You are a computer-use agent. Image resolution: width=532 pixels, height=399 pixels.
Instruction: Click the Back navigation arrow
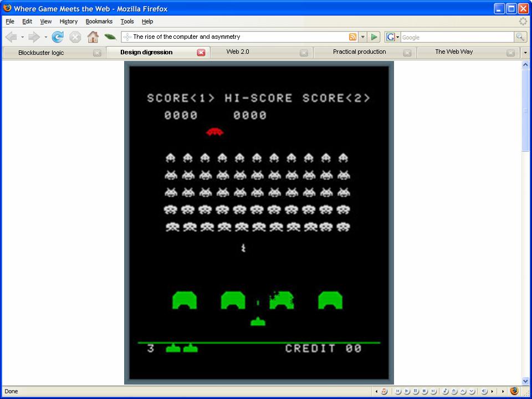pyautogui.click(x=11, y=37)
